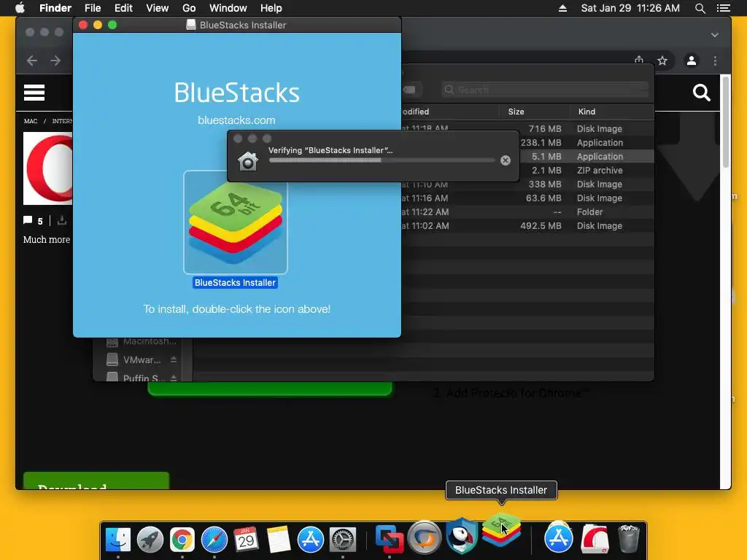This screenshot has width=747, height=560.
Task: Select the 63.6 MB Disk Image row
Action: point(527,198)
